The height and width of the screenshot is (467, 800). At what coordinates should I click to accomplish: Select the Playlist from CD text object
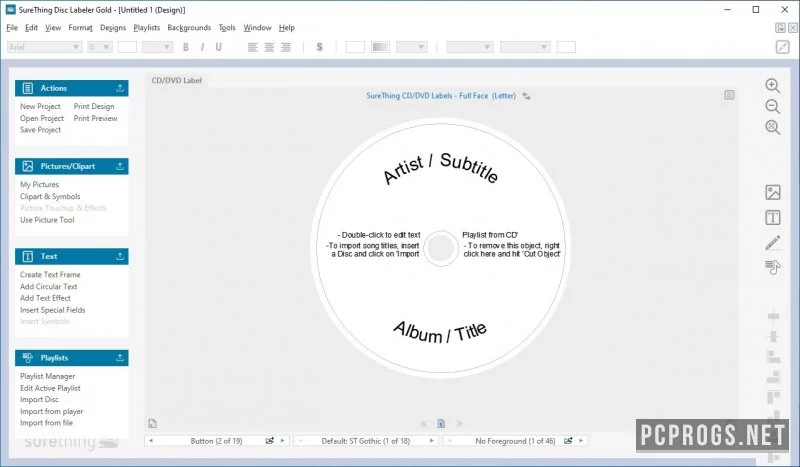click(x=490, y=235)
